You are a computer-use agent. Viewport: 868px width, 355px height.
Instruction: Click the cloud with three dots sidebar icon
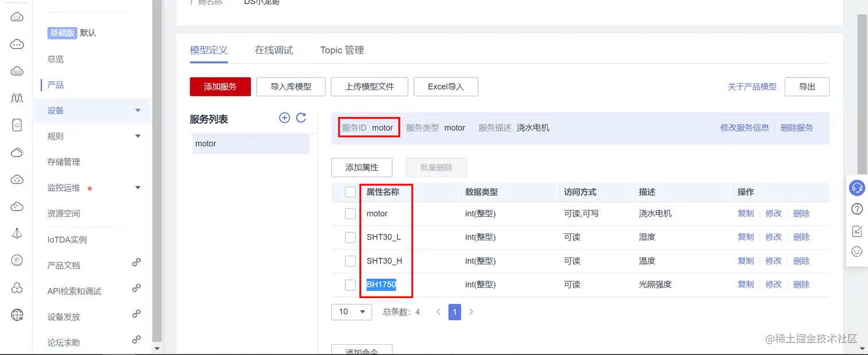click(17, 44)
